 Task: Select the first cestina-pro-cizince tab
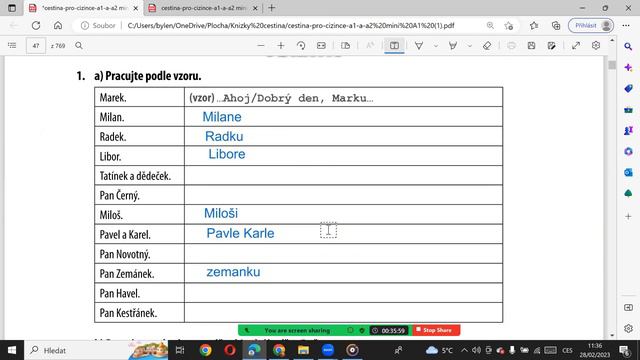click(x=84, y=8)
